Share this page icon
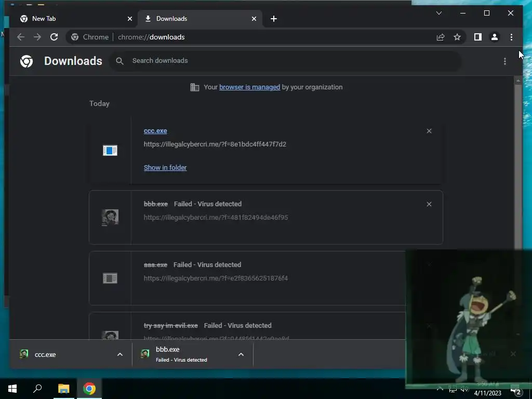 pos(441,37)
